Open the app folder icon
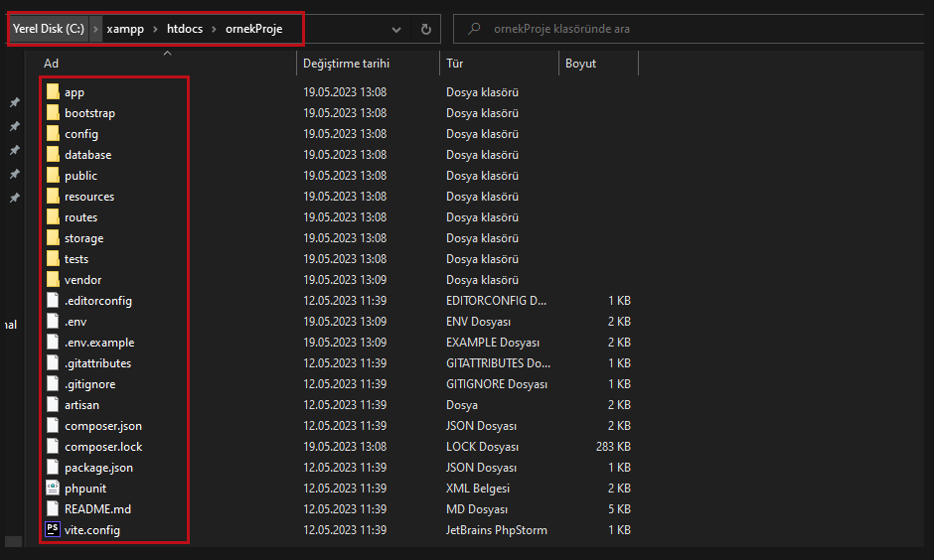This screenshot has width=934, height=560. pos(53,91)
